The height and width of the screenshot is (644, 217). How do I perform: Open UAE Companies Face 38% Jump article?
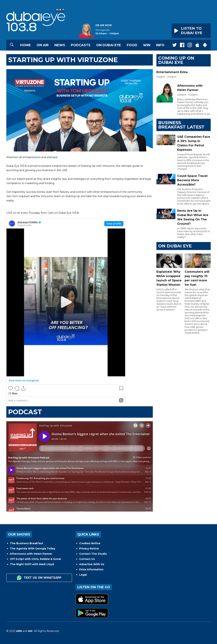pyautogui.click(x=193, y=143)
